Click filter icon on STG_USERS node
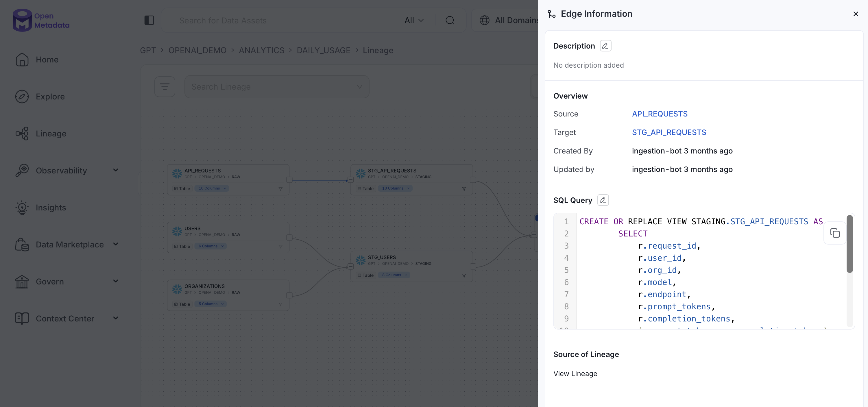Viewport: 868px width, 407px height. click(x=464, y=275)
